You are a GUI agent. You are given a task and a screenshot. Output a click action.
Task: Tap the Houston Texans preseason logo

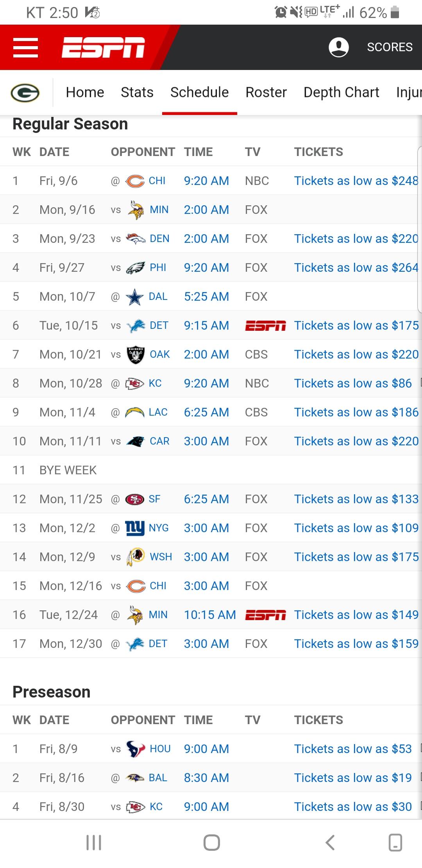tap(136, 749)
